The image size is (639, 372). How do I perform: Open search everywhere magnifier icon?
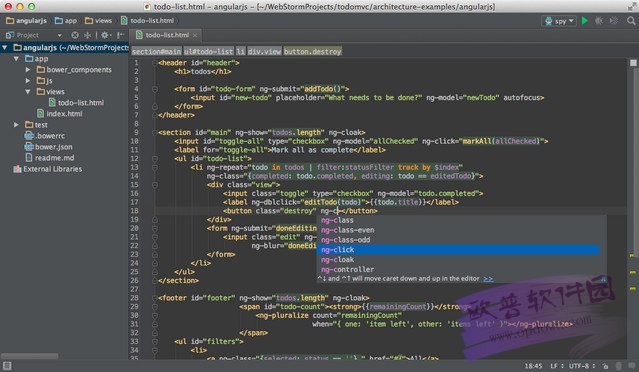point(631,21)
